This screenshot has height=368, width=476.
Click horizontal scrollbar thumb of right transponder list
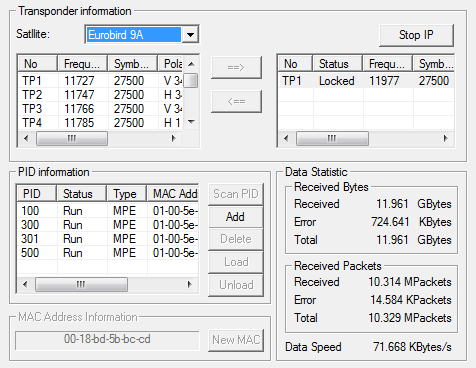pyautogui.click(x=332, y=138)
